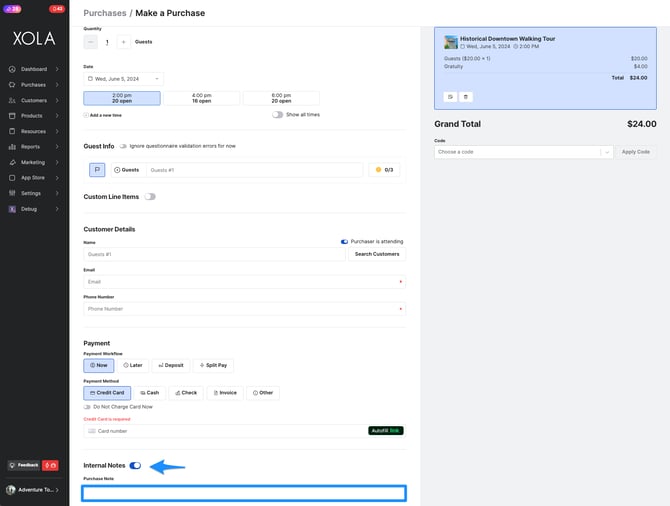The image size is (670, 506).
Task: Choose the Split Pay workflow
Action: 213,365
